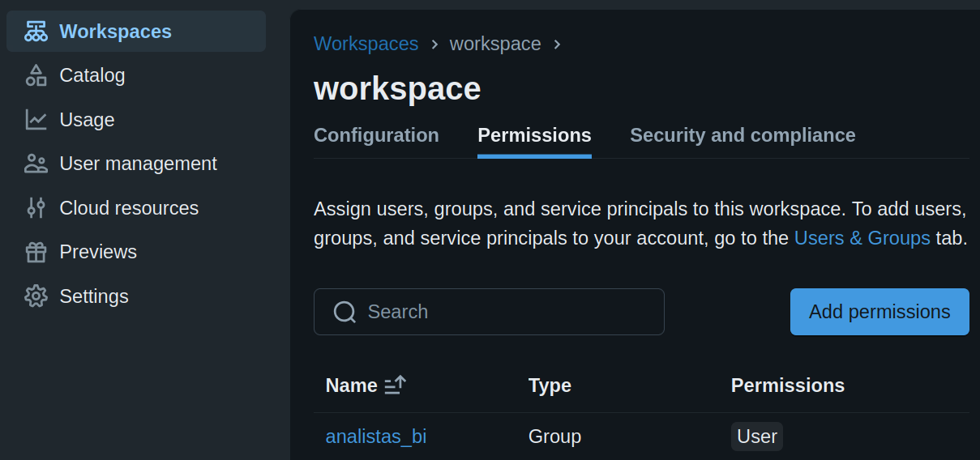The image size is (980, 460).
Task: Click the Workspaces icon in sidebar
Action: (36, 32)
